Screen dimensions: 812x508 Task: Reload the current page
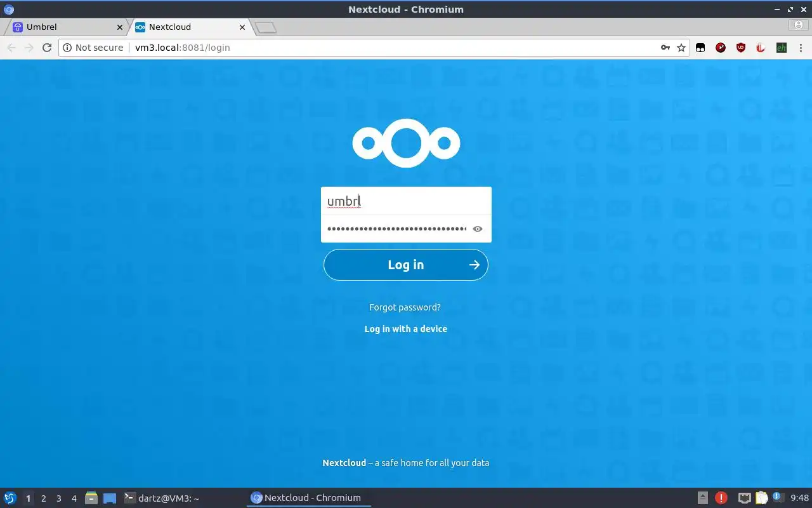(x=46, y=48)
